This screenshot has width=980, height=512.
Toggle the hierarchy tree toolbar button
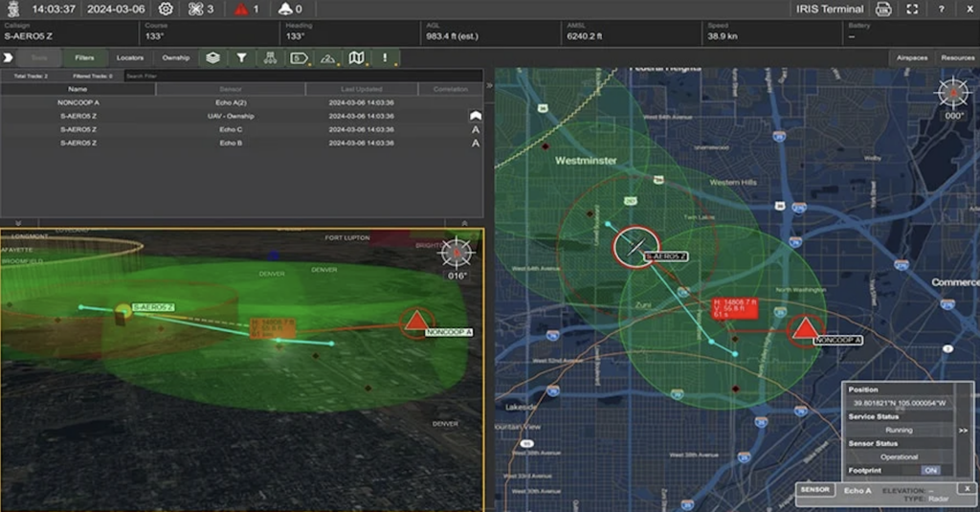tap(270, 58)
